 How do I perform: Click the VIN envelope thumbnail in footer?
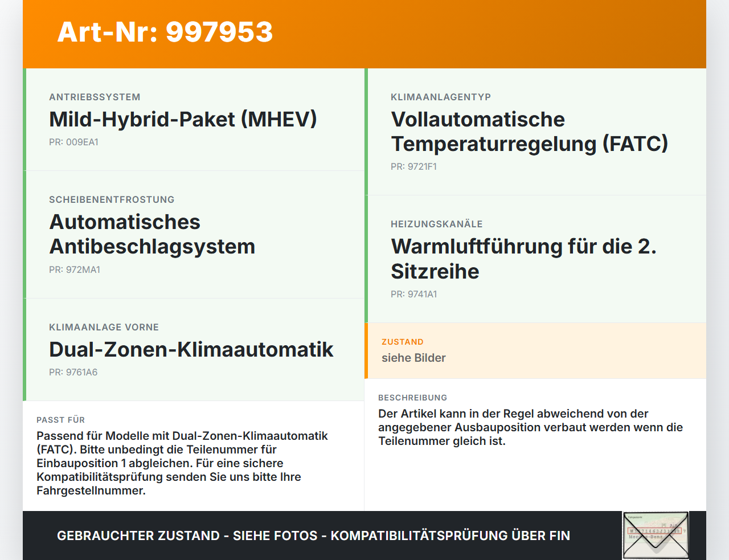click(656, 536)
